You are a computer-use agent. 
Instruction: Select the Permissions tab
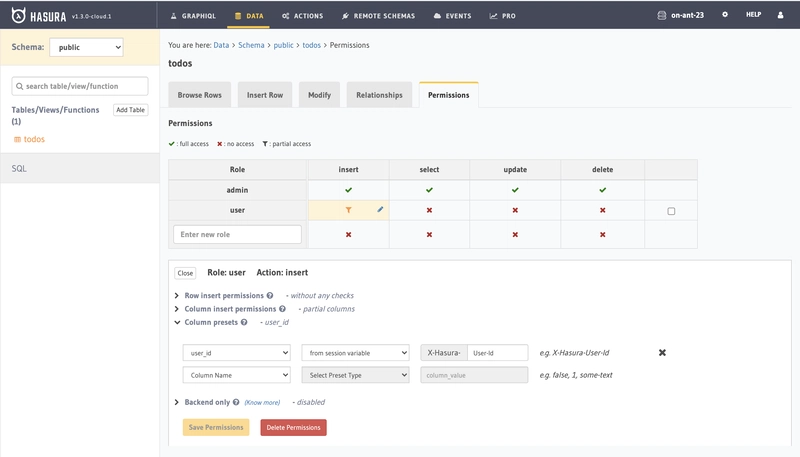coord(448,95)
